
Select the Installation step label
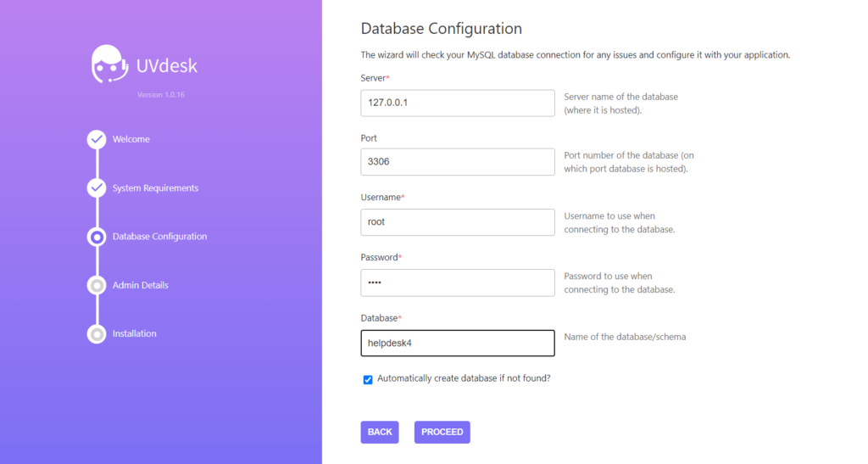tap(135, 334)
